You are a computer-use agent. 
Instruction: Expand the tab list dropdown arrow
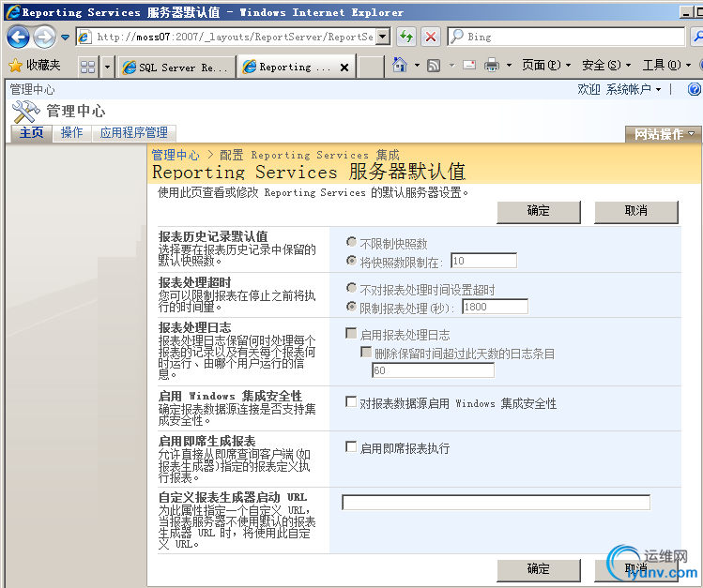(x=107, y=68)
